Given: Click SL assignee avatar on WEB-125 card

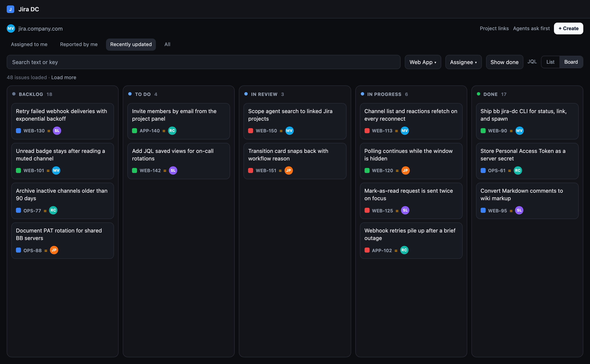Looking at the screenshot, I should pos(405,210).
